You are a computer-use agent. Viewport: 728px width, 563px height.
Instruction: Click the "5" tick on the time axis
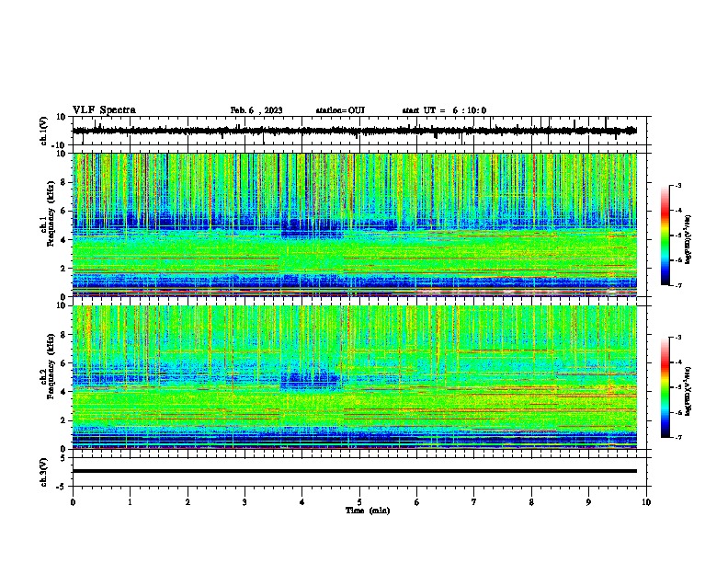tap(359, 502)
